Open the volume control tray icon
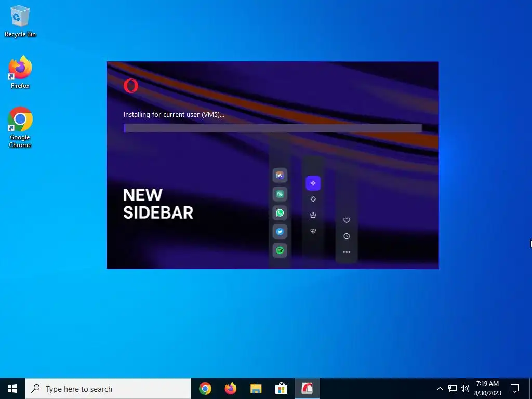Screen dimensions: 532x399 click(465, 389)
